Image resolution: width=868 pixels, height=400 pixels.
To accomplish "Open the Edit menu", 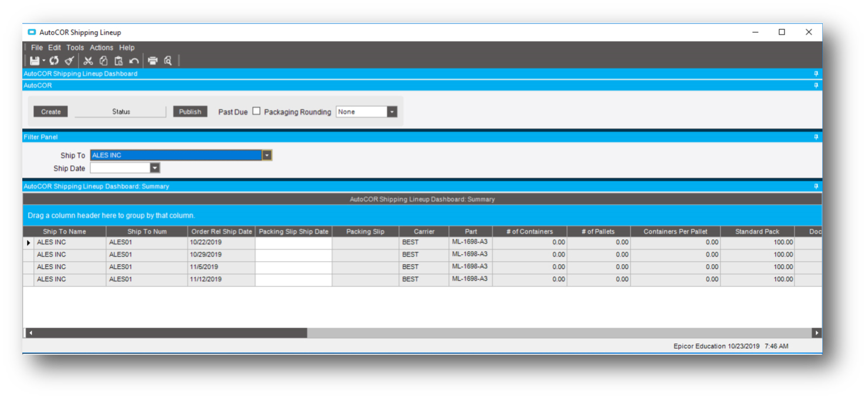I will [55, 48].
